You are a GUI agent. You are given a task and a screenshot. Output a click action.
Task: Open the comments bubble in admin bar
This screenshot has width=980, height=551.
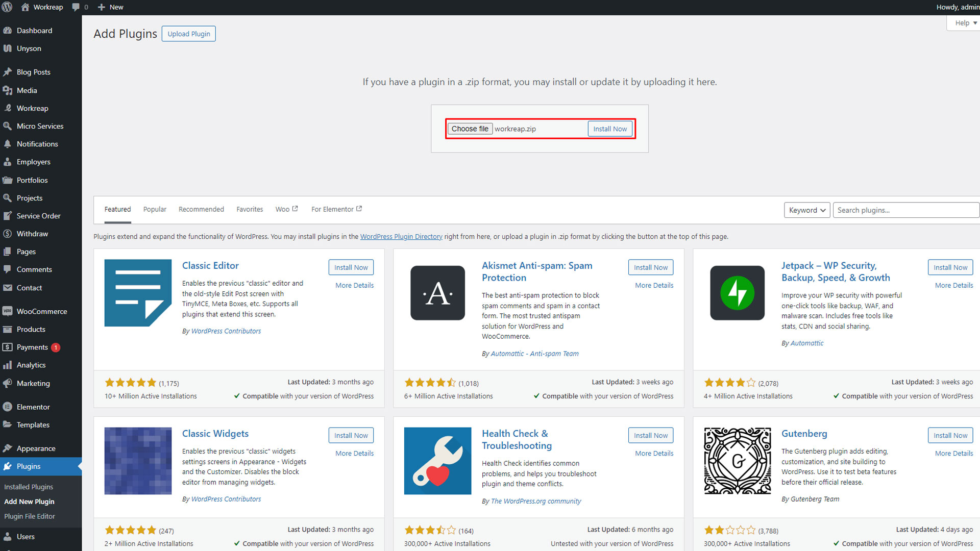pyautogui.click(x=77, y=7)
